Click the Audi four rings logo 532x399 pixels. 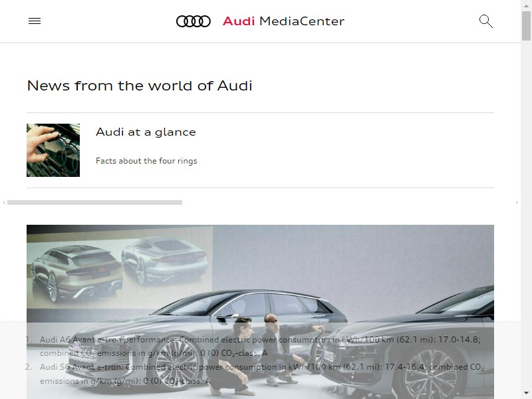[x=194, y=21]
